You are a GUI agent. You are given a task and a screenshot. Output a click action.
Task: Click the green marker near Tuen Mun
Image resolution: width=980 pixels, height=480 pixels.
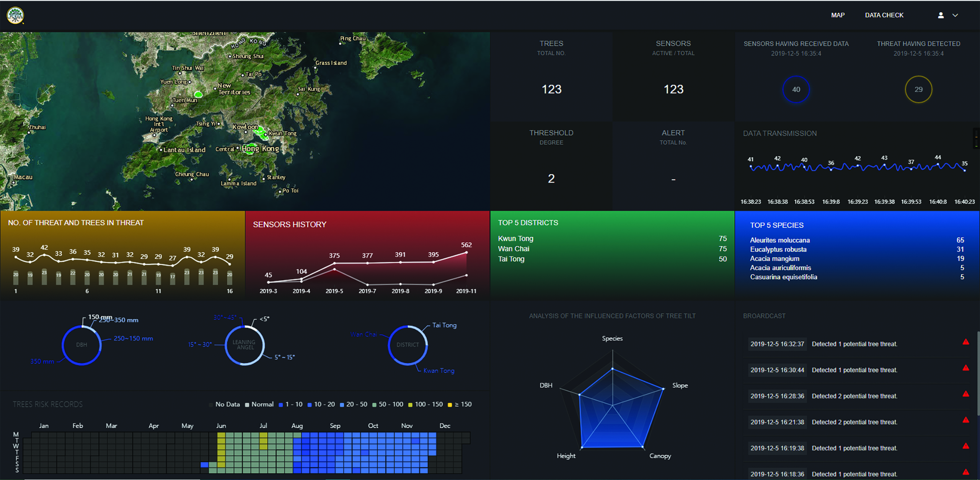click(198, 94)
